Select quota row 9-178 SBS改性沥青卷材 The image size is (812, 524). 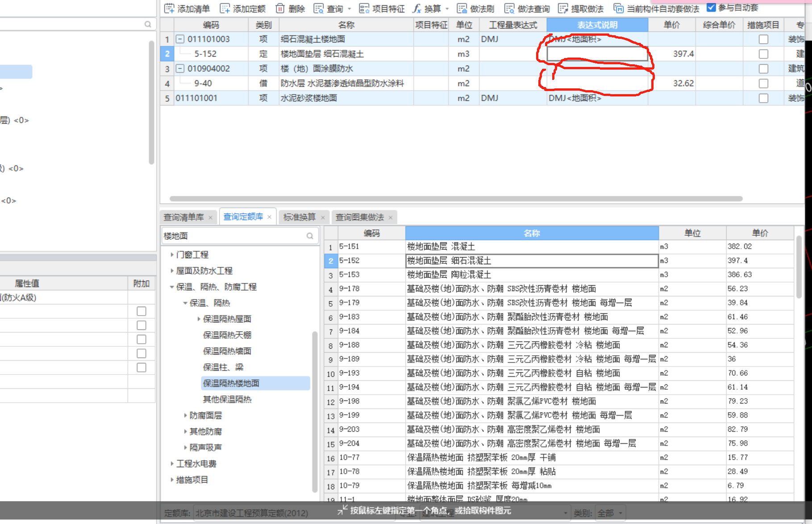(x=558, y=289)
